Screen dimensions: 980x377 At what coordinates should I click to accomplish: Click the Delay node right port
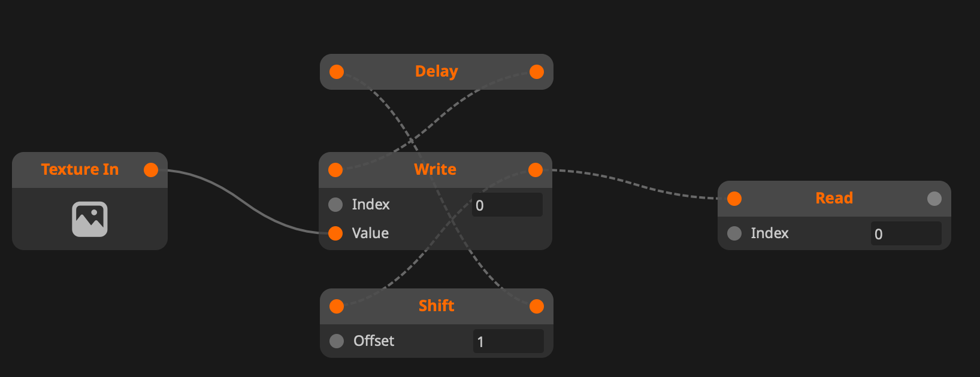coord(537,72)
